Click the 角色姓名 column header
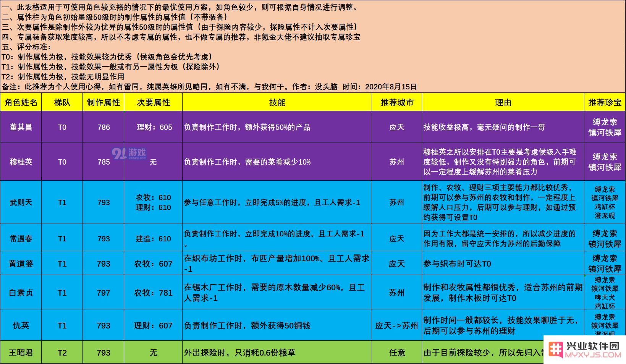 [21, 102]
